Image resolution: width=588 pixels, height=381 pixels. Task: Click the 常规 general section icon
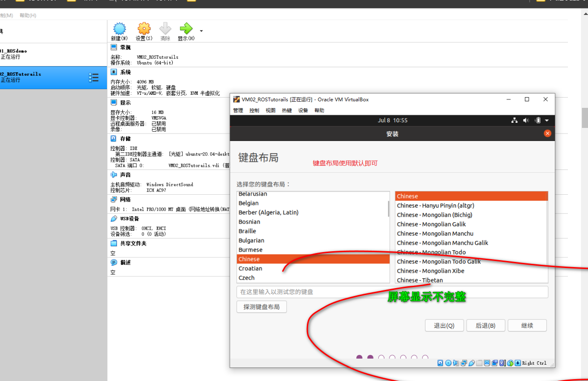(x=113, y=47)
